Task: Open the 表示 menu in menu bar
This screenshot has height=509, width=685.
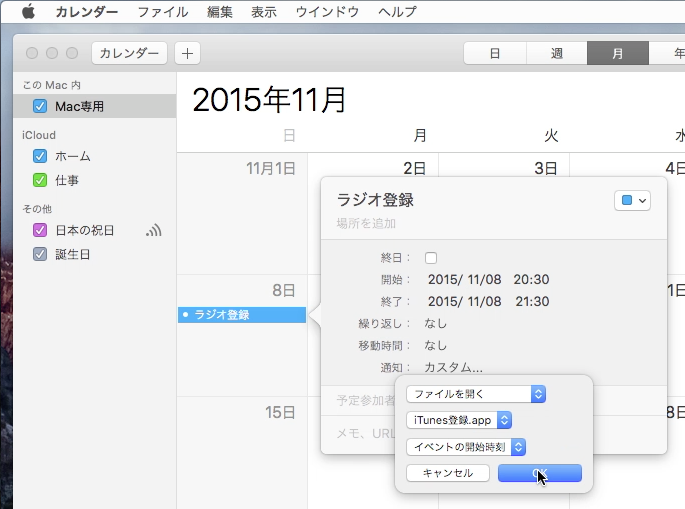Action: (x=264, y=12)
